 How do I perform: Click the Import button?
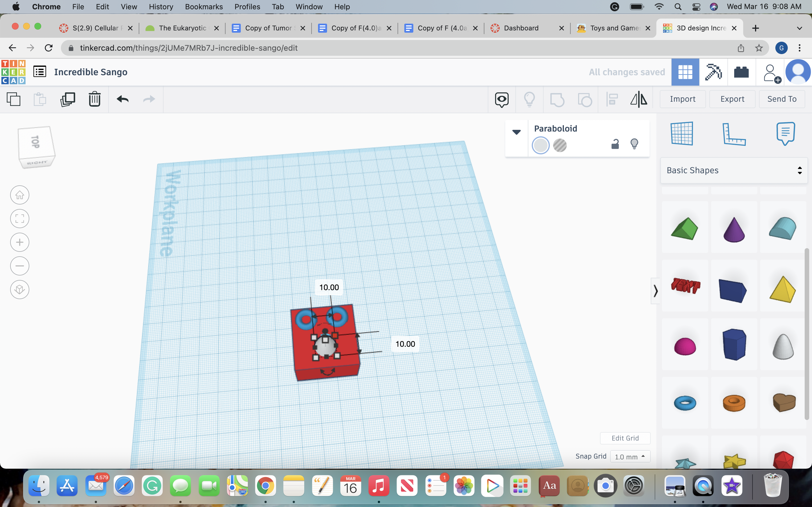[x=683, y=99]
